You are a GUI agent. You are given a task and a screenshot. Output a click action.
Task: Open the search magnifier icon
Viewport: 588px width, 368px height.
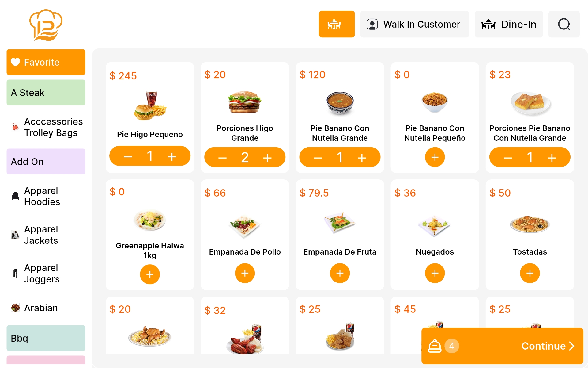(x=564, y=24)
